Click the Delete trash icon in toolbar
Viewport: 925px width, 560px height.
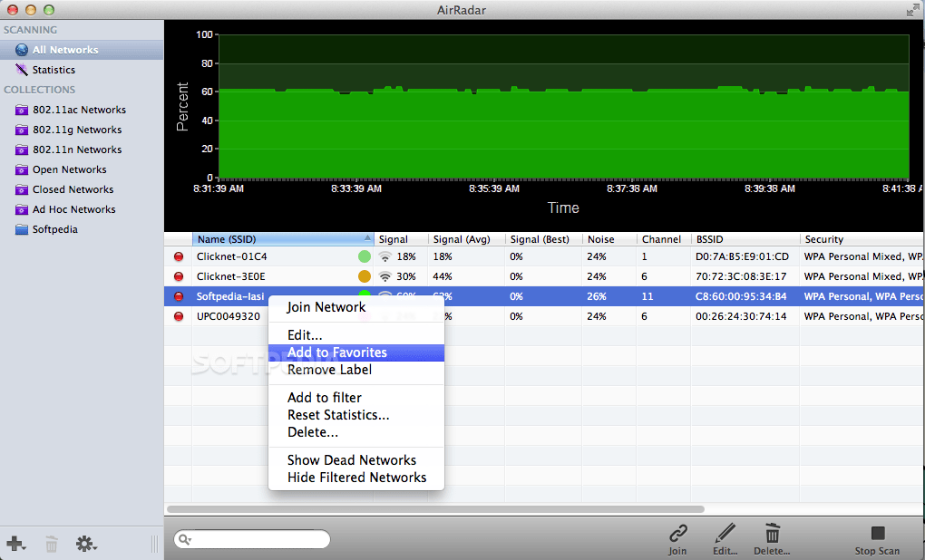[x=773, y=533]
